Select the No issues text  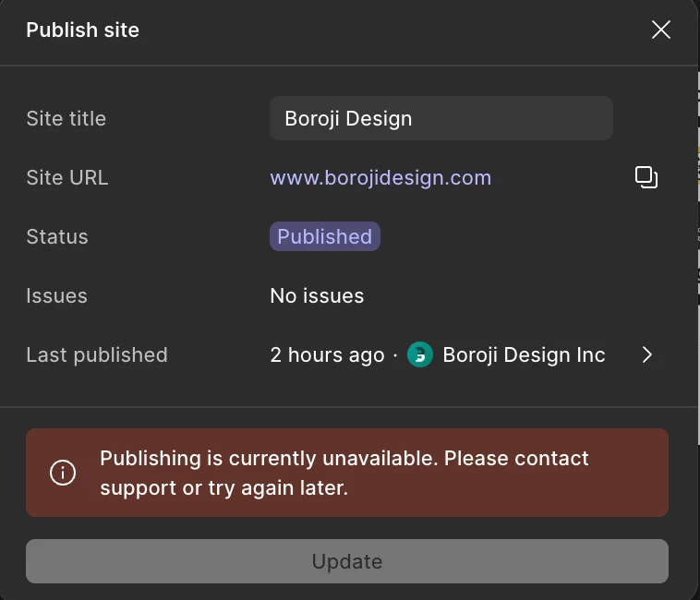click(x=317, y=295)
